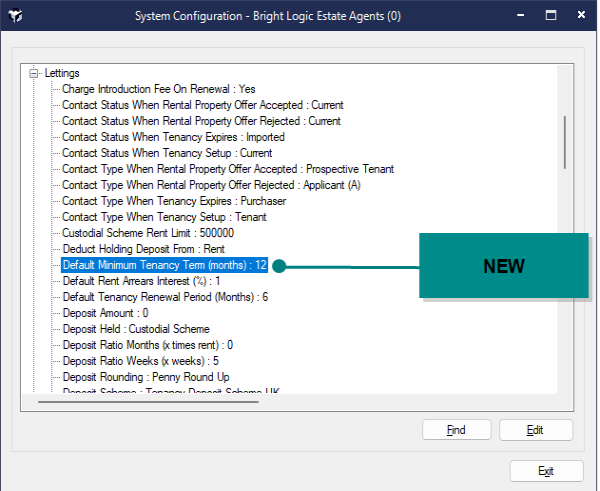Select Charge Introduction Fee On Renewal item
Viewport: 600px width, 491px height.
(x=158, y=89)
